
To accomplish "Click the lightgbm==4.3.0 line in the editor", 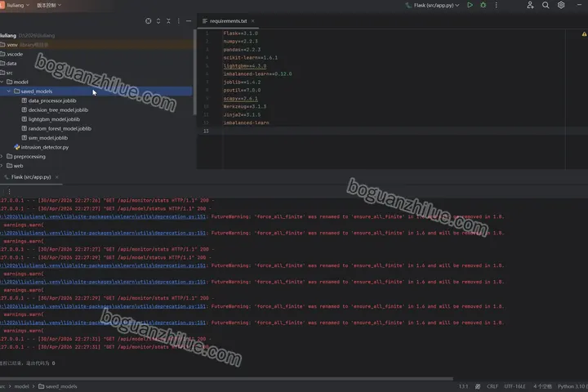I will [244, 66].
